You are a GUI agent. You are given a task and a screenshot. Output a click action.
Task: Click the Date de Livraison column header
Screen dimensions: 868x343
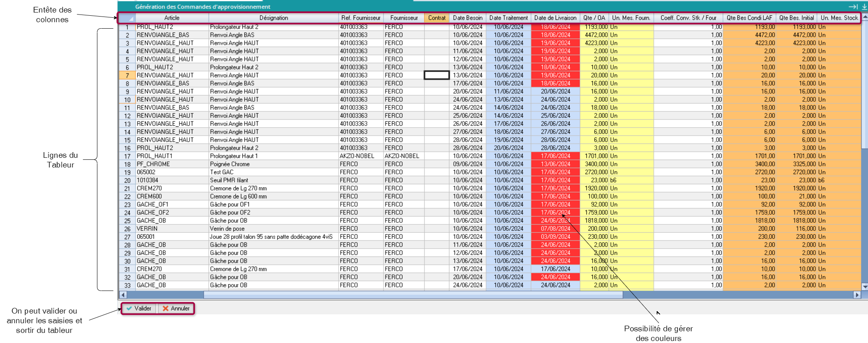point(555,18)
